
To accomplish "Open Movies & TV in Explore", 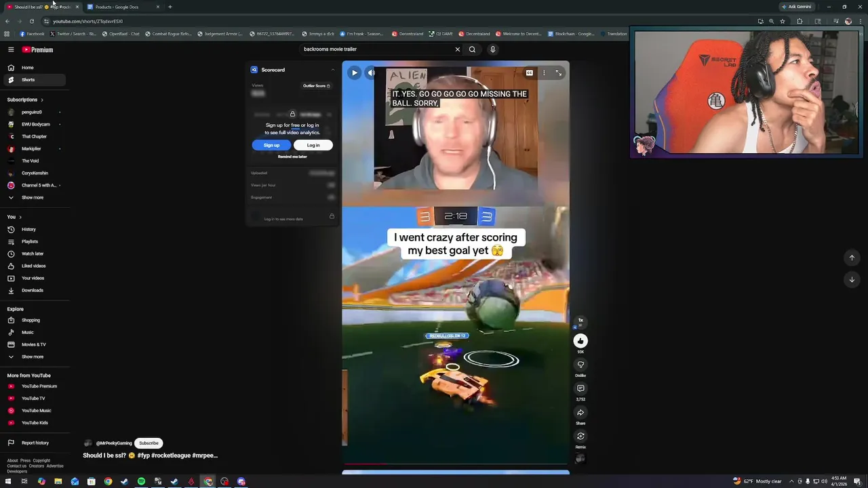I will pos(33,344).
